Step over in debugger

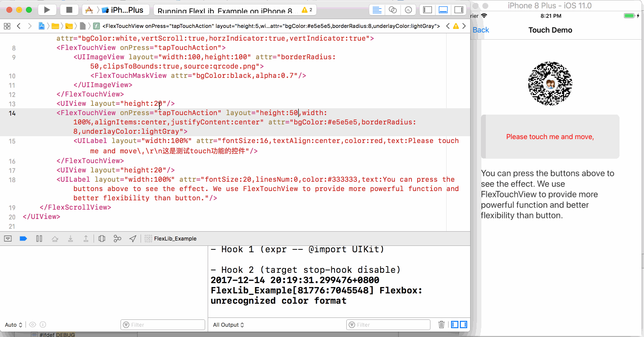[x=55, y=239]
